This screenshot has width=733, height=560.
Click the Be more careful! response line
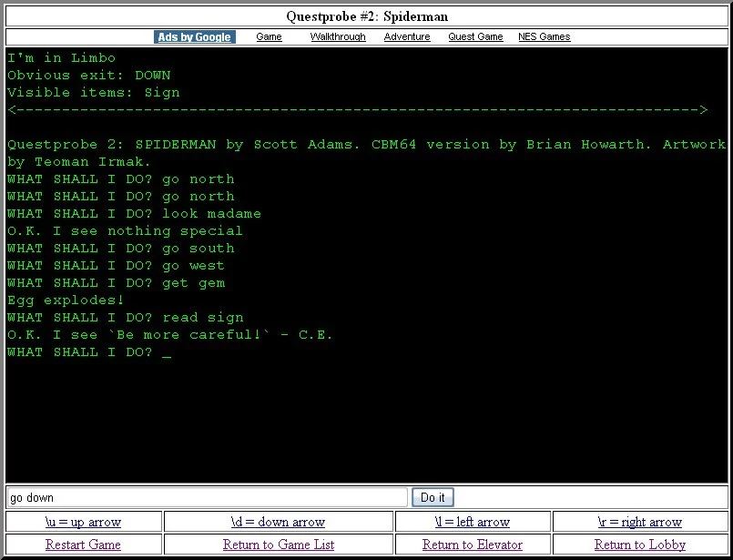point(169,335)
